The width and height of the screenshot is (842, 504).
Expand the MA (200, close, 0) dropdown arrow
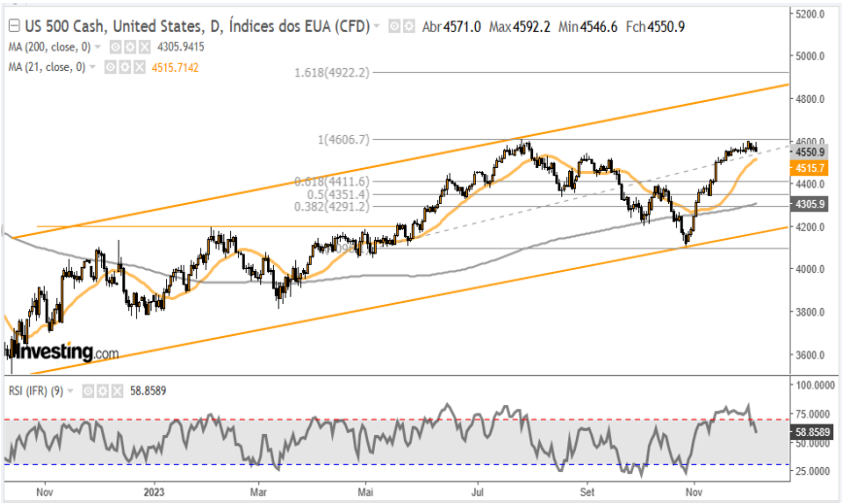coord(98,48)
